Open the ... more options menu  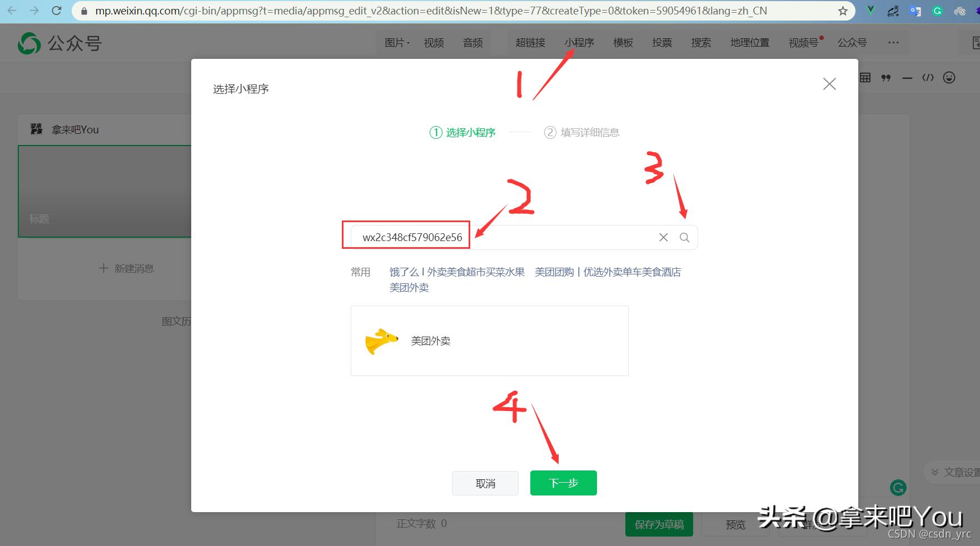893,43
